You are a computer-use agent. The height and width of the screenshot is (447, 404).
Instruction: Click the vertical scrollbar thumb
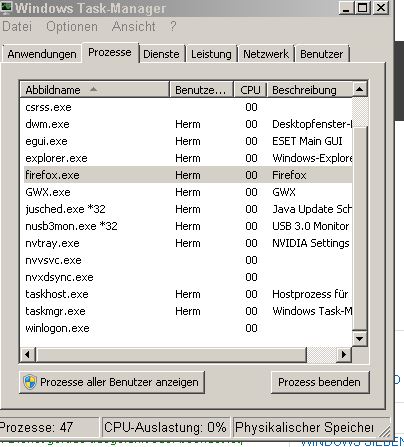[360, 228]
